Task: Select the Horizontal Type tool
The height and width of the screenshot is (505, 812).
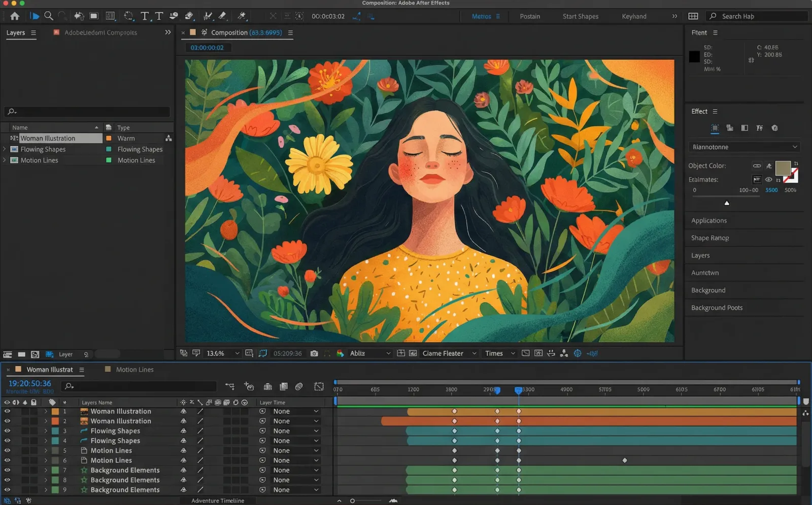Action: pos(145,16)
